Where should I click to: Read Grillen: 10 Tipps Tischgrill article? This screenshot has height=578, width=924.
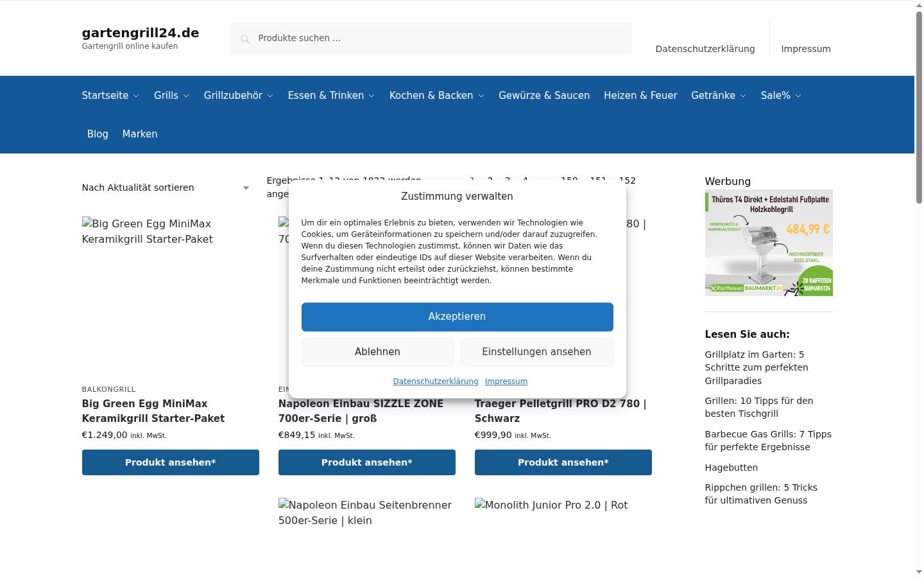759,407
